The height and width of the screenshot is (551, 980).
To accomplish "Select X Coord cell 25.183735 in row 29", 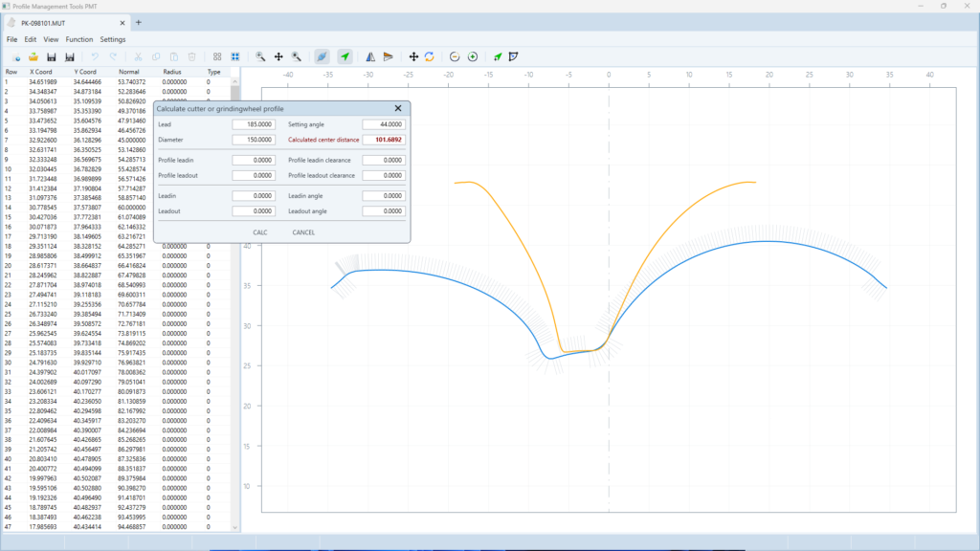I will click(42, 353).
